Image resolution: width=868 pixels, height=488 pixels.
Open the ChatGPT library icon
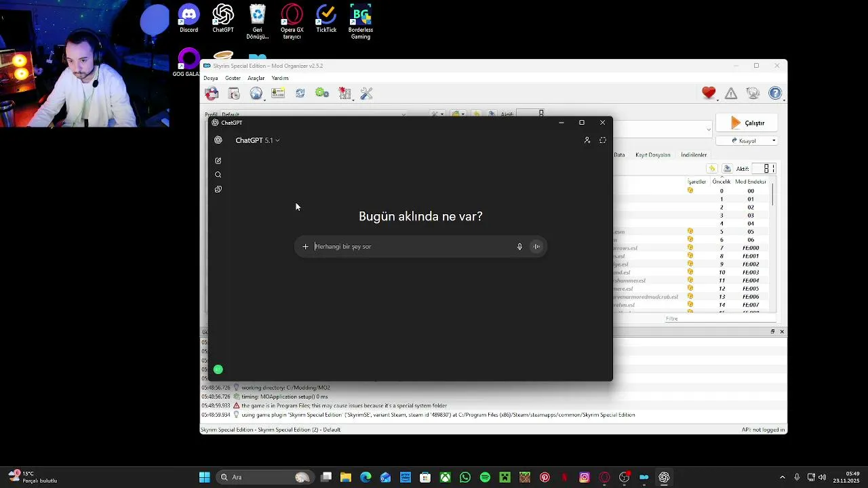pos(218,189)
